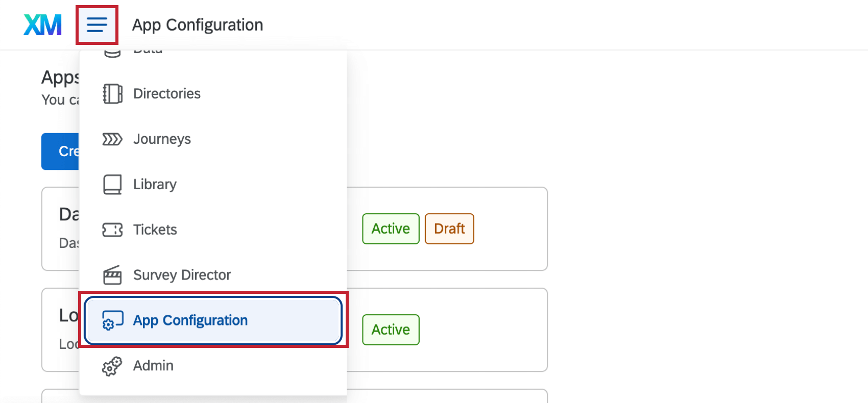Image resolution: width=868 pixels, height=403 pixels.
Task: Open the Journeys menu entry
Action: point(162,139)
